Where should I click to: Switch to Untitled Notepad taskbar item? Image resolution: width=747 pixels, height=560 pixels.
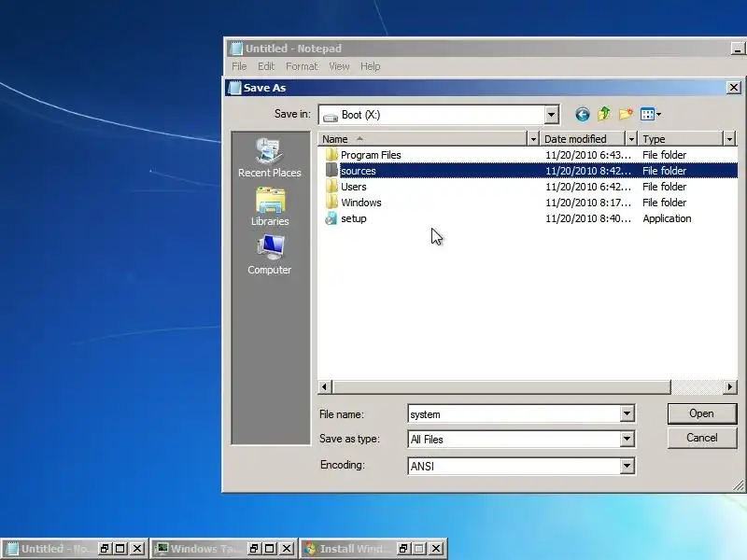(x=49, y=549)
